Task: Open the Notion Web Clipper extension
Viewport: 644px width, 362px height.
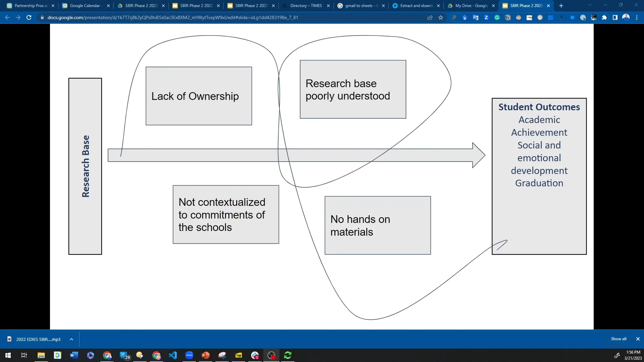Action: (x=508, y=17)
